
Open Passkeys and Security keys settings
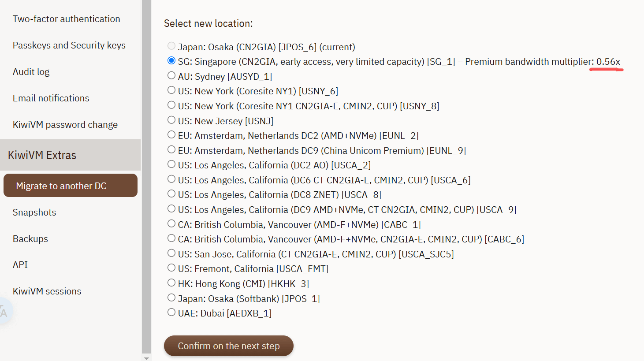(x=69, y=45)
